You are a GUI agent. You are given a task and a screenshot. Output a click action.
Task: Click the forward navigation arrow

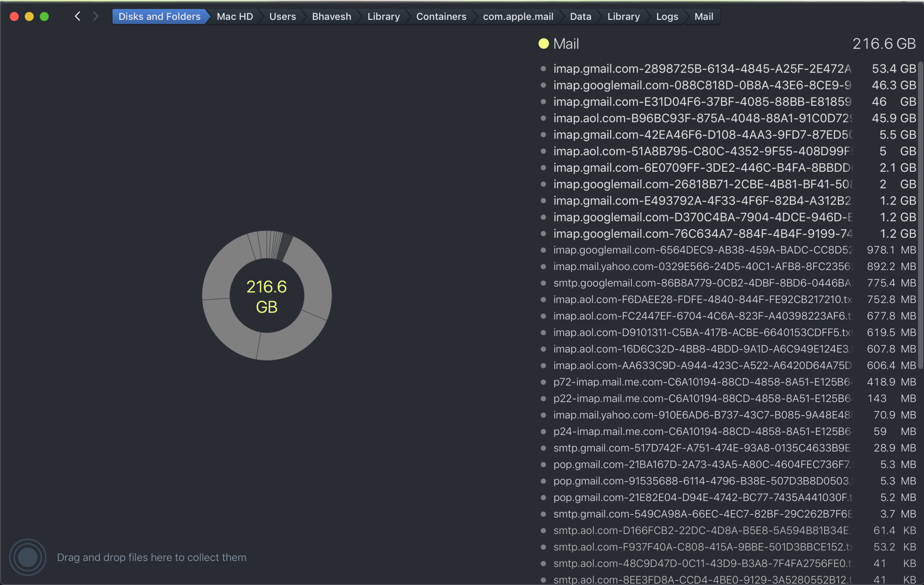tap(96, 17)
